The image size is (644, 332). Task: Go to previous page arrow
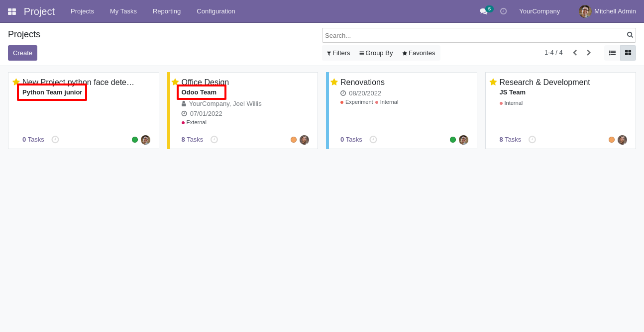tap(575, 53)
